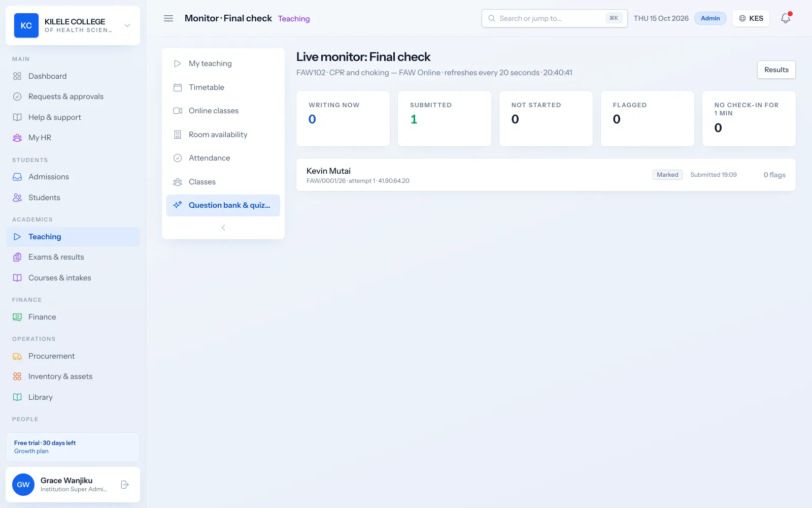The height and width of the screenshot is (508, 812).
Task: Open Kevin Mutai's submission row
Action: [546, 175]
